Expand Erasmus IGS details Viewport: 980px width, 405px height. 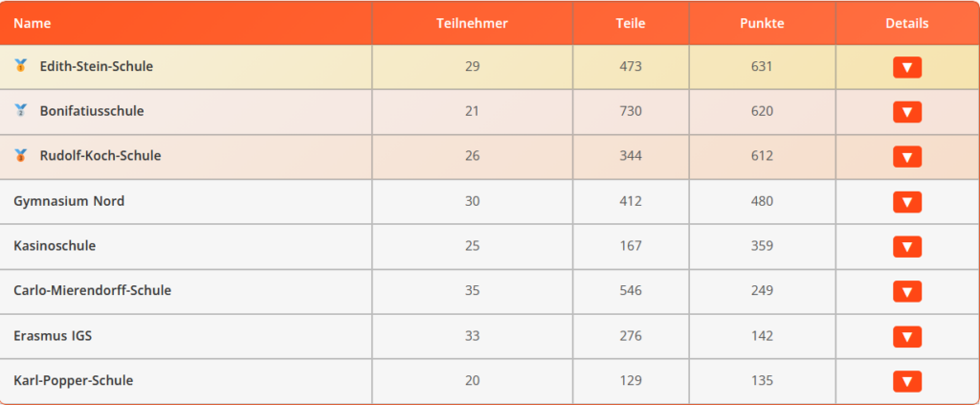coord(907,336)
